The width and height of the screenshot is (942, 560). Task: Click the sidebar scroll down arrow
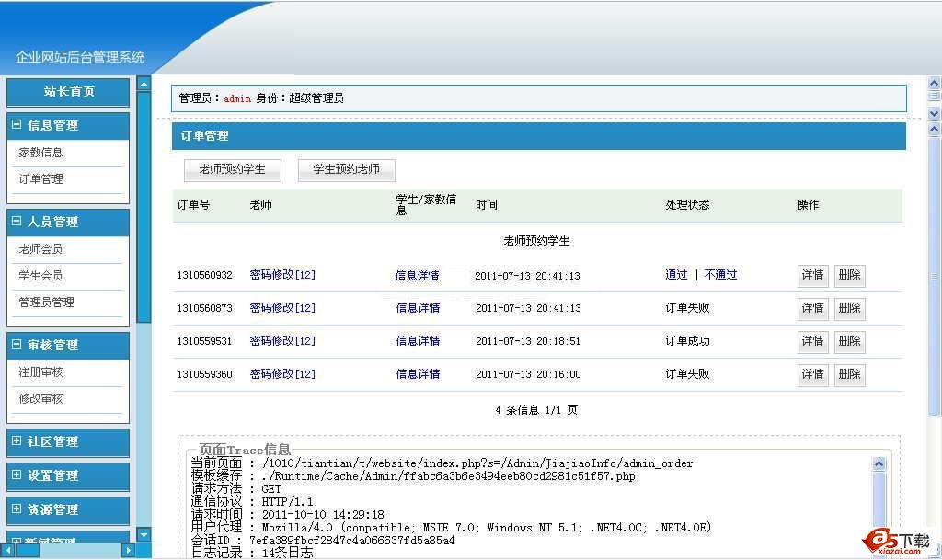click(144, 534)
